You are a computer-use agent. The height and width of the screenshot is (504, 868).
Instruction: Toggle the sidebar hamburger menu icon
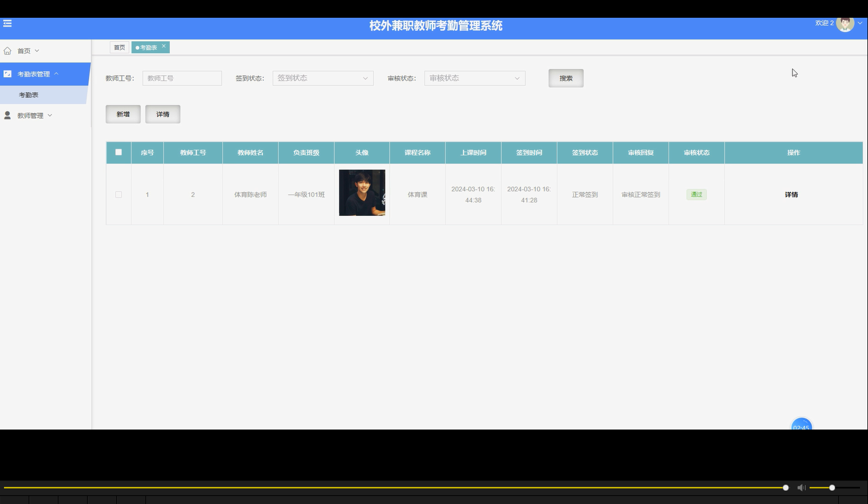click(7, 23)
